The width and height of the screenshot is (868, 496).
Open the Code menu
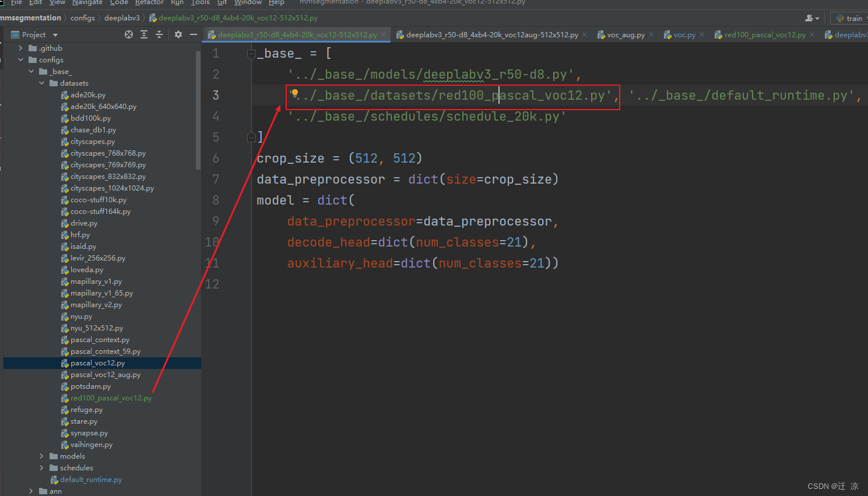119,2
